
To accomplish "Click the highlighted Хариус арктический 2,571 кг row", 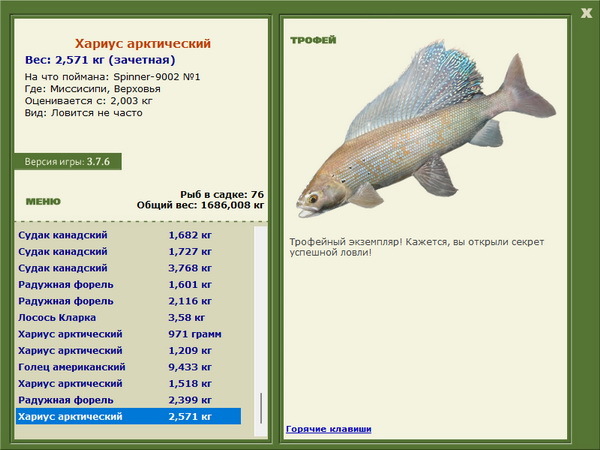I will (129, 416).
